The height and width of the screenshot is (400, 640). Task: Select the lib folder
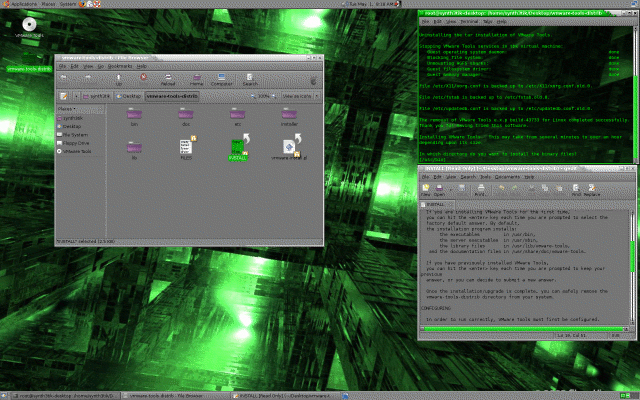pos(134,150)
